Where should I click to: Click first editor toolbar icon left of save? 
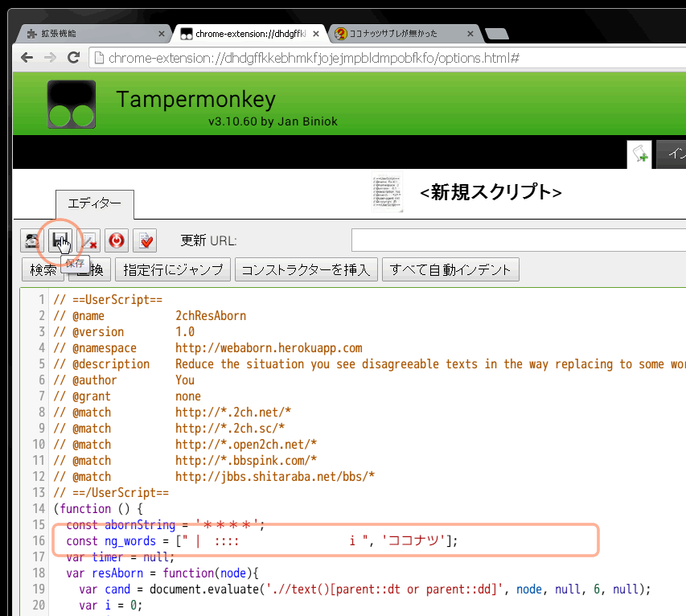click(x=32, y=240)
